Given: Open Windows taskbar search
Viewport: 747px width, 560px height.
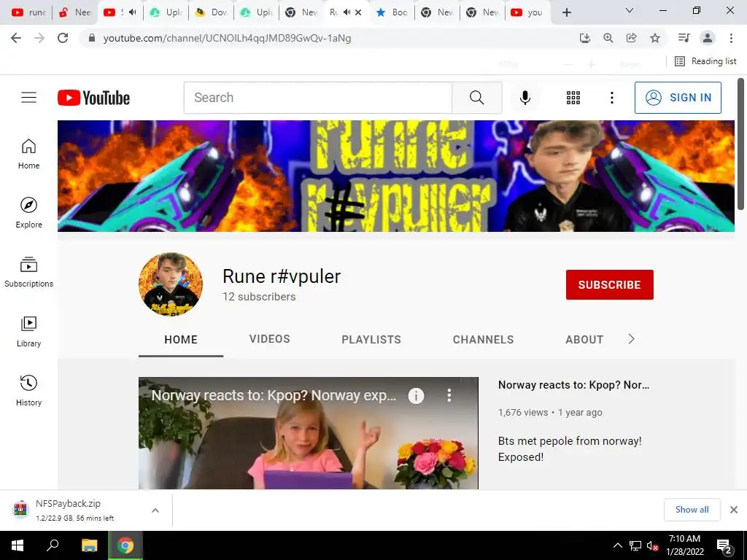Looking at the screenshot, I should pos(53,545).
